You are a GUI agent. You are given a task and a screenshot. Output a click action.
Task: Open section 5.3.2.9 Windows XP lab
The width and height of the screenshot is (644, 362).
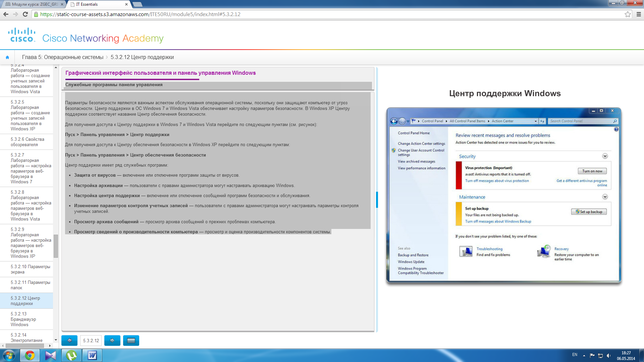click(x=26, y=243)
